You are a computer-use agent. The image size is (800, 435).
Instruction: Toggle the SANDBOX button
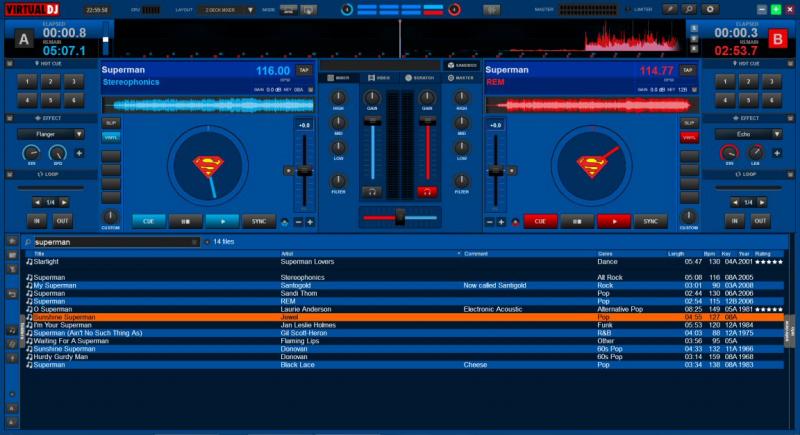462,65
